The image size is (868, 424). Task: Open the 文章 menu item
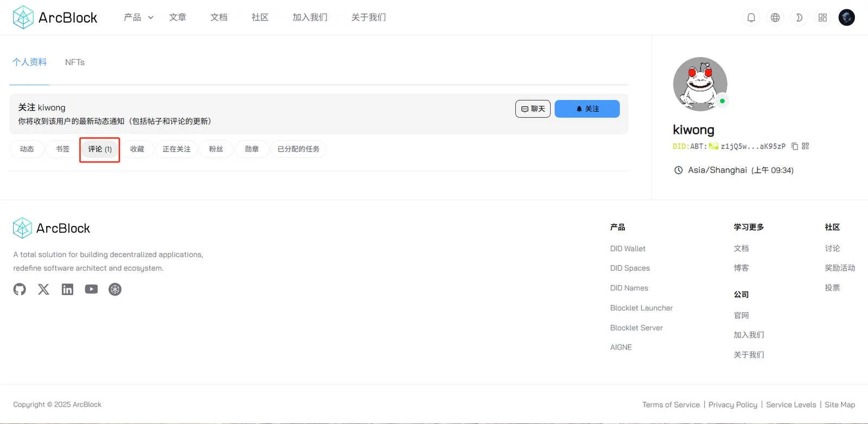[x=177, y=17]
